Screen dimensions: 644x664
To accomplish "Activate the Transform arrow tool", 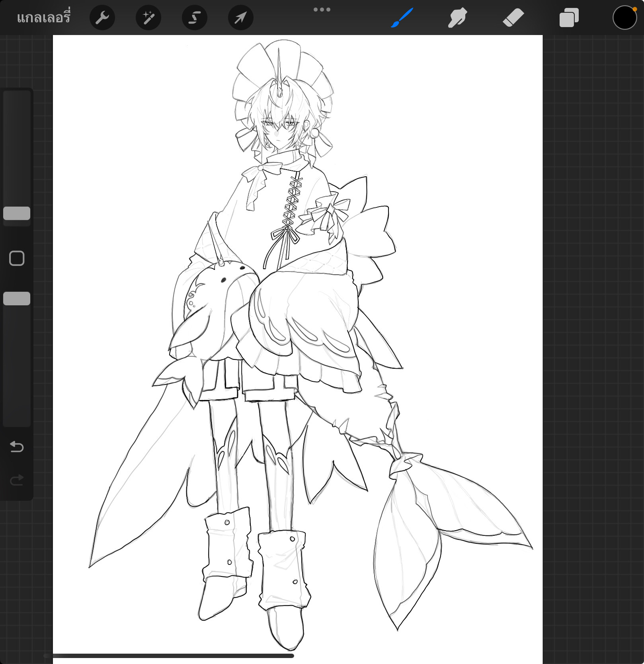I will pyautogui.click(x=241, y=18).
